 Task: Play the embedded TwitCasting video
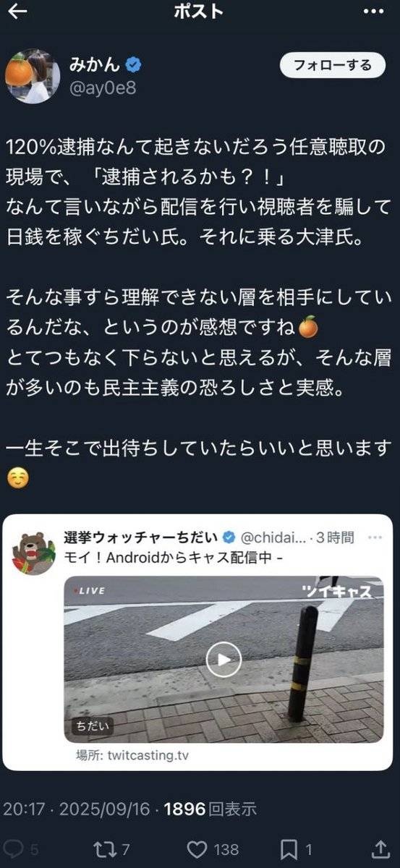(x=224, y=659)
